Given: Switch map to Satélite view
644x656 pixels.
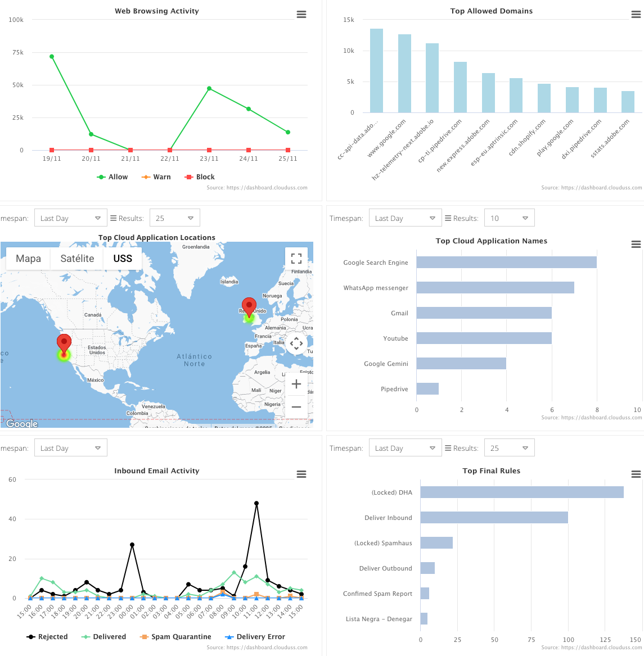Looking at the screenshot, I should click(77, 259).
